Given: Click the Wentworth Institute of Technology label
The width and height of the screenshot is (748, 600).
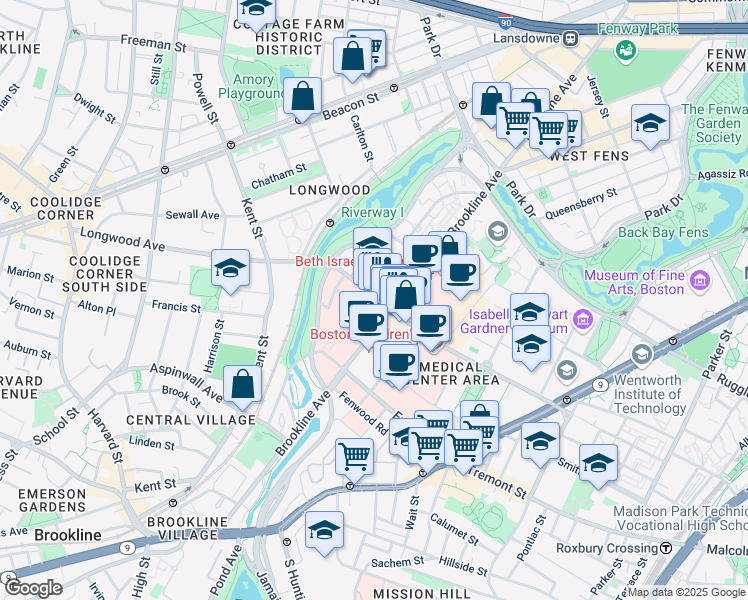Looking at the screenshot, I should (650, 394).
